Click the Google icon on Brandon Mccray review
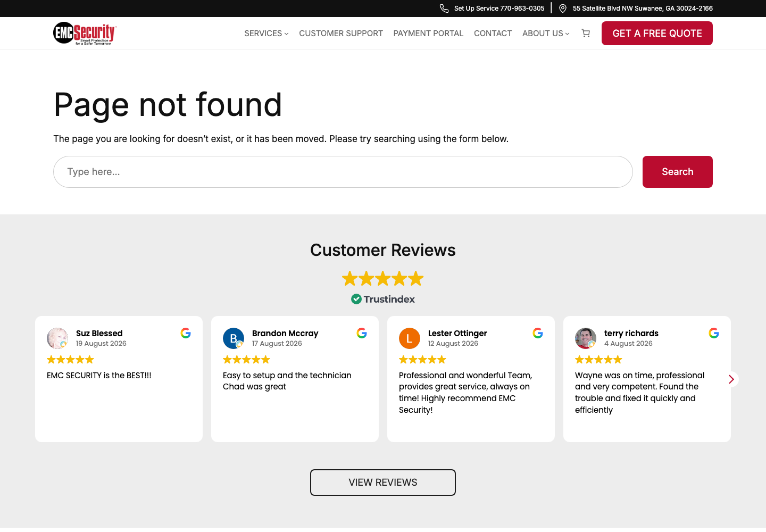The width and height of the screenshot is (766, 532). click(x=362, y=333)
